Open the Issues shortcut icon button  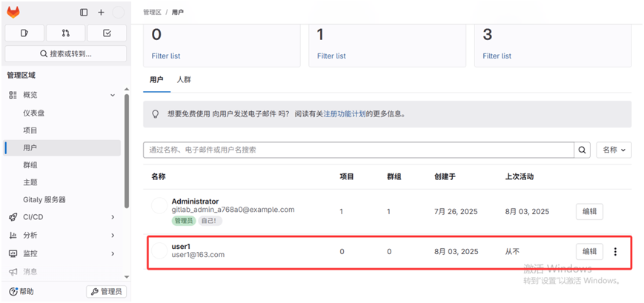(x=24, y=33)
